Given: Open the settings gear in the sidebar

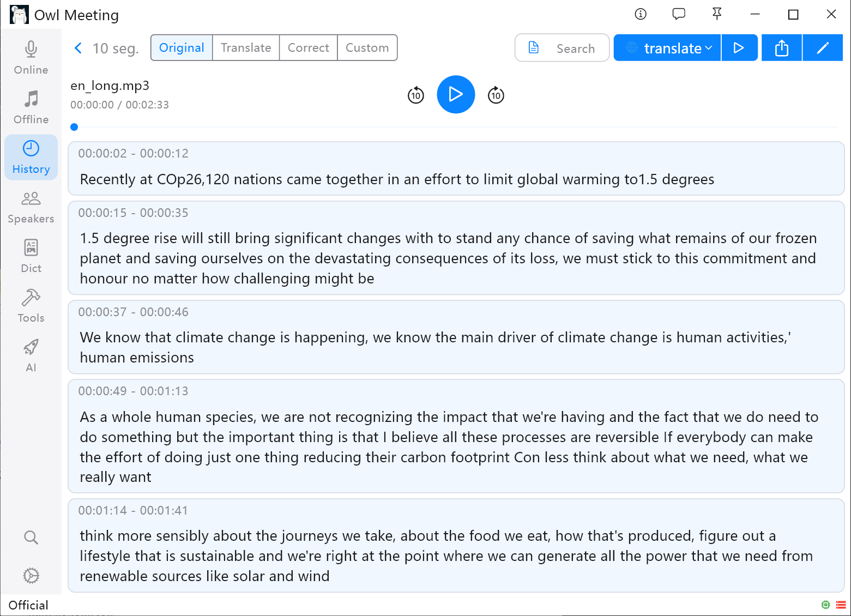Looking at the screenshot, I should coord(31,576).
